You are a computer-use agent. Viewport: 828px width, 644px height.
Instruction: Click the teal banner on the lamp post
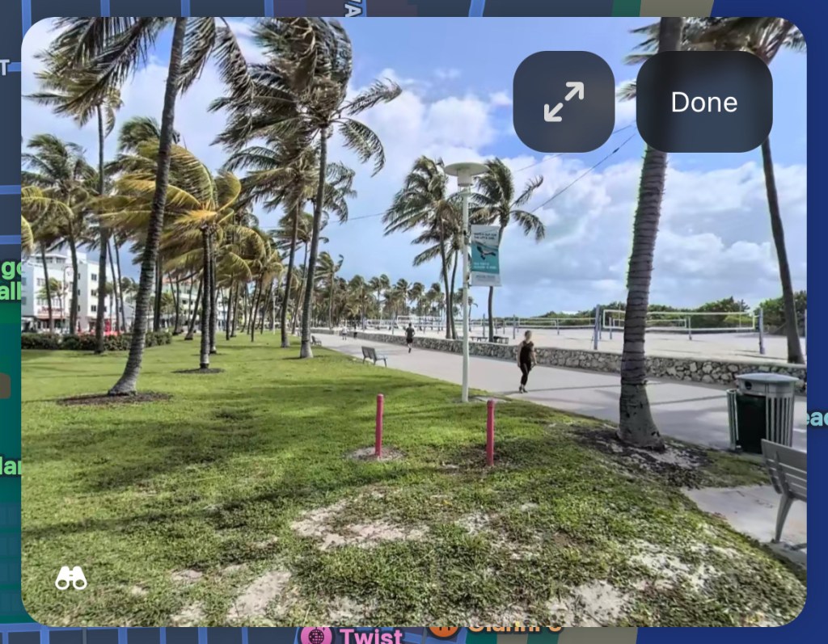[x=485, y=255]
